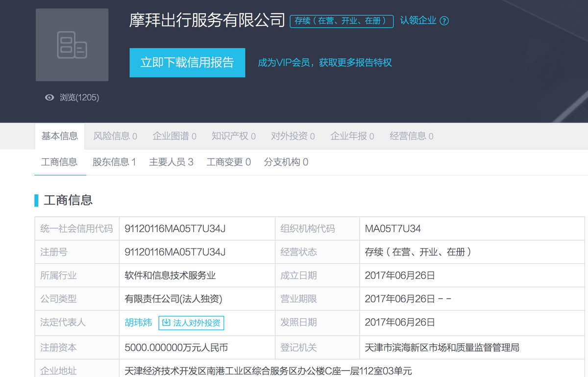Viewport: 588px width, 377px height.
Task: Click the question mark help icon
Action: click(x=444, y=21)
